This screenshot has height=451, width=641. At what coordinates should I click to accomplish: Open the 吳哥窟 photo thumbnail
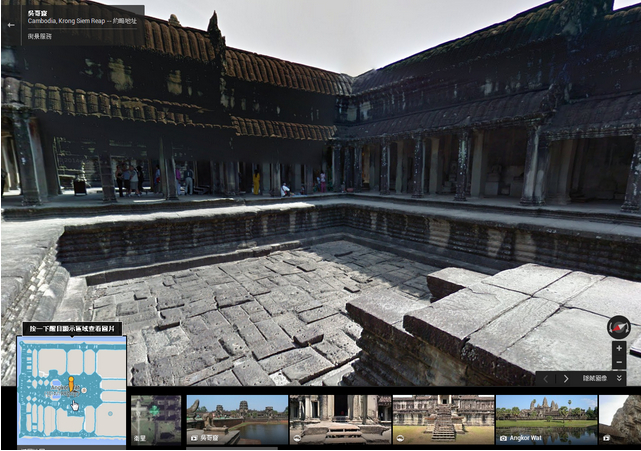[237, 419]
